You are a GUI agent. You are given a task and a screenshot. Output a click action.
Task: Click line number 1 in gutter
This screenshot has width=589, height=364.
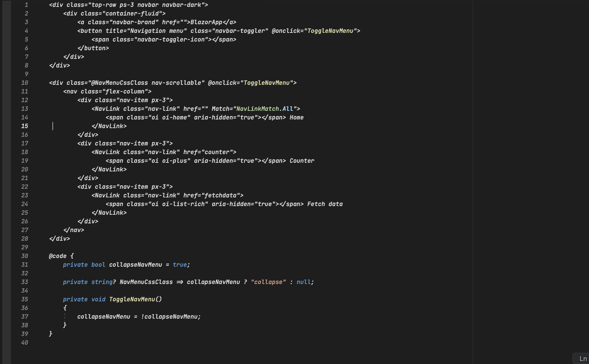click(26, 5)
